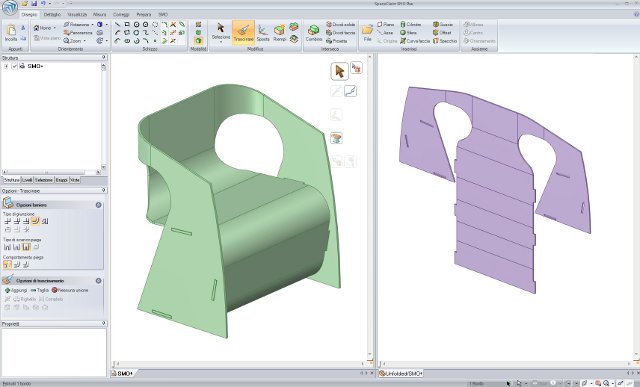The image size is (640, 387).
Task: Click the Unfolded/SMO+ document tab
Action: coord(401,374)
